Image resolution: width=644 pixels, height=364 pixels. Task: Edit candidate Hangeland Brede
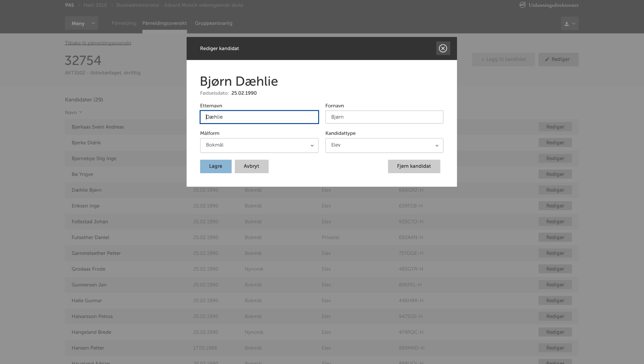[555, 332]
